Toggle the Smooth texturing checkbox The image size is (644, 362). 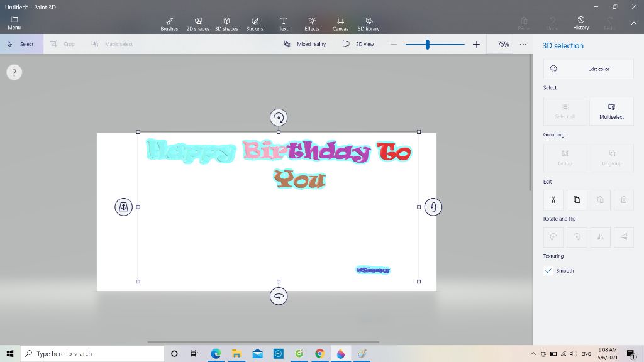tap(549, 270)
